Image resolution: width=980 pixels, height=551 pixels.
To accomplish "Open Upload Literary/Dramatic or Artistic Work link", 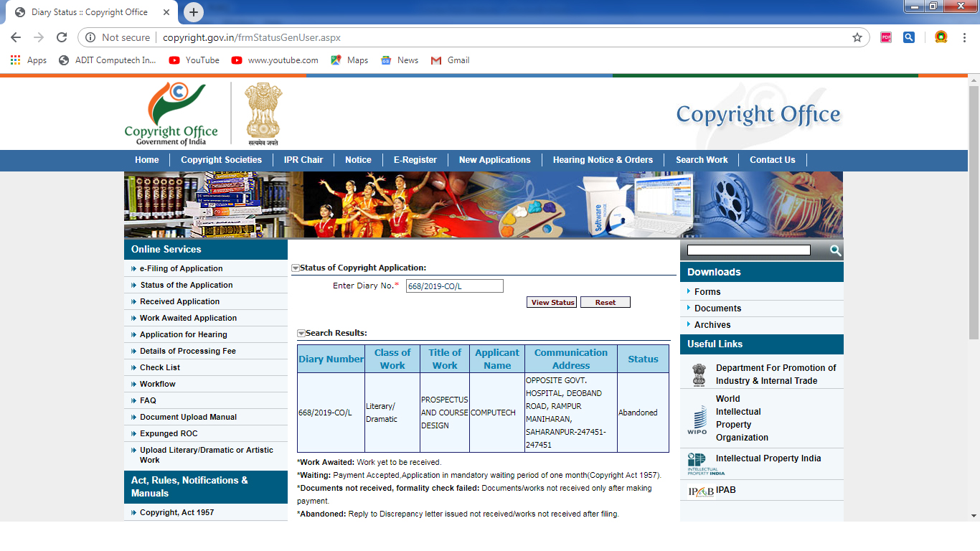I will pyautogui.click(x=207, y=455).
